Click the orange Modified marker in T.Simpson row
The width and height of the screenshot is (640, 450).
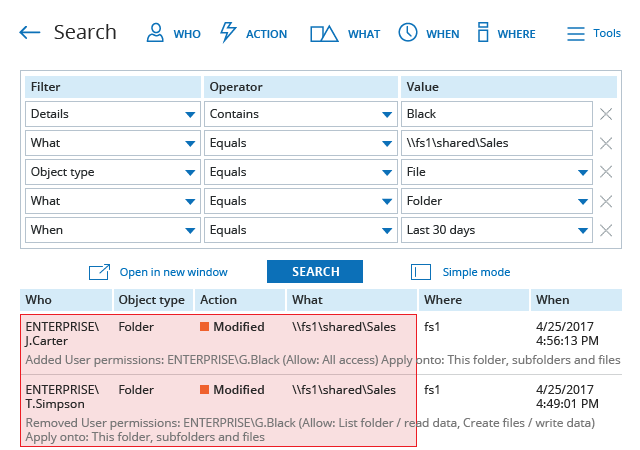tap(204, 389)
